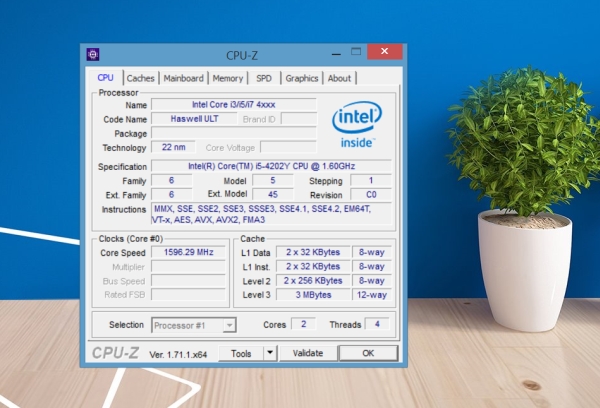Click the Family value field
The image size is (600, 408).
(171, 180)
